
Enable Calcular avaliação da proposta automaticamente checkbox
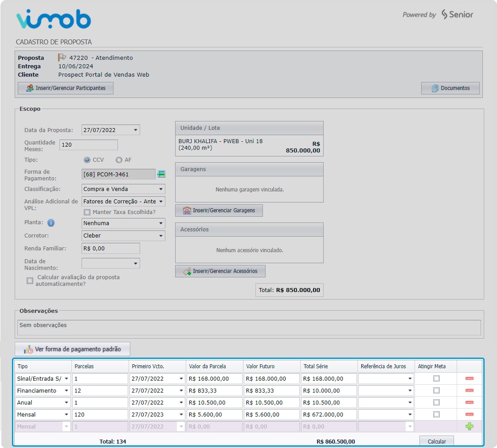pyautogui.click(x=30, y=280)
